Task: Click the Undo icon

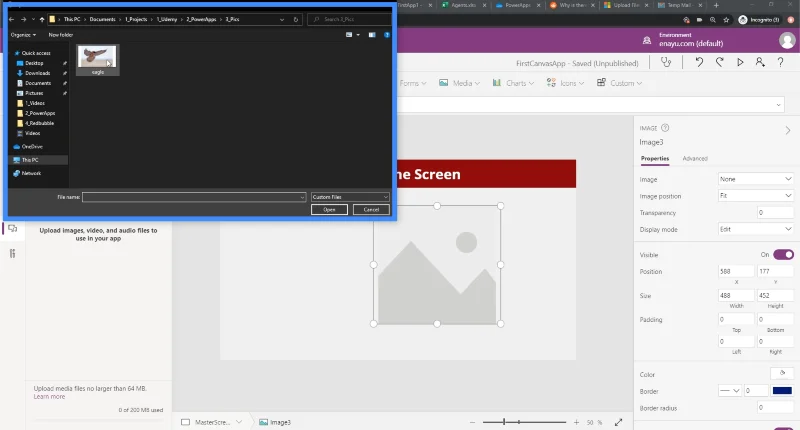Action: pos(699,62)
